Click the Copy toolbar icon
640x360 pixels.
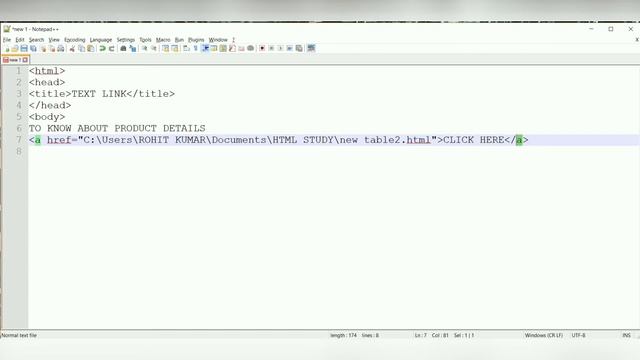coord(81,48)
